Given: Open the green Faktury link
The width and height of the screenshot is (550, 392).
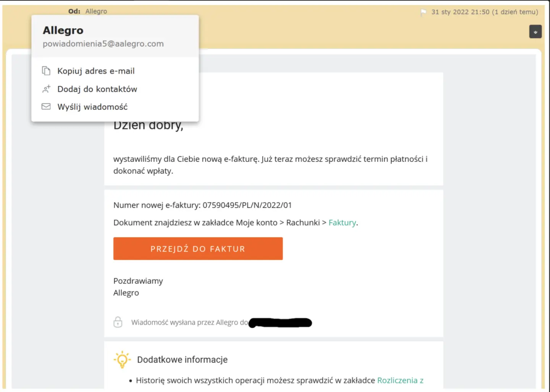Looking at the screenshot, I should pyautogui.click(x=342, y=223).
